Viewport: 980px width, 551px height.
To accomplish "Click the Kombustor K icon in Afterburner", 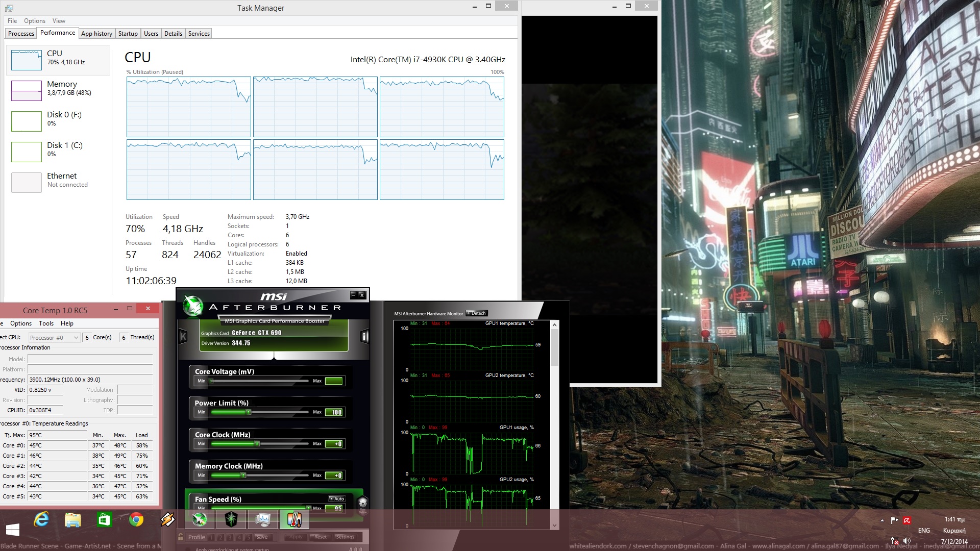I will point(183,336).
